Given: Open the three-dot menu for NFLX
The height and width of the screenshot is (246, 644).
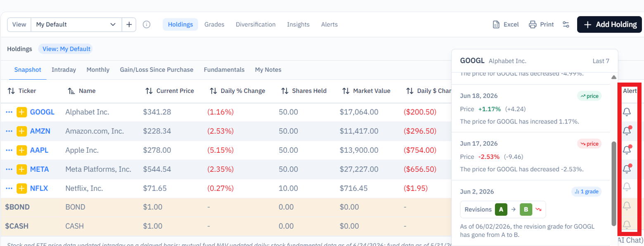Looking at the screenshot, I should point(9,188).
